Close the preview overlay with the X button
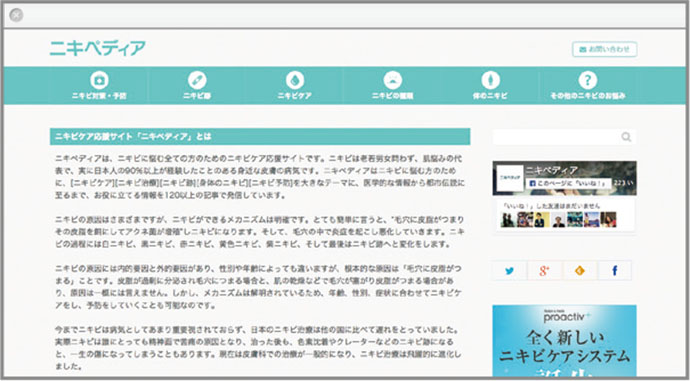Viewport: 690px width, 381px height. click(16, 15)
